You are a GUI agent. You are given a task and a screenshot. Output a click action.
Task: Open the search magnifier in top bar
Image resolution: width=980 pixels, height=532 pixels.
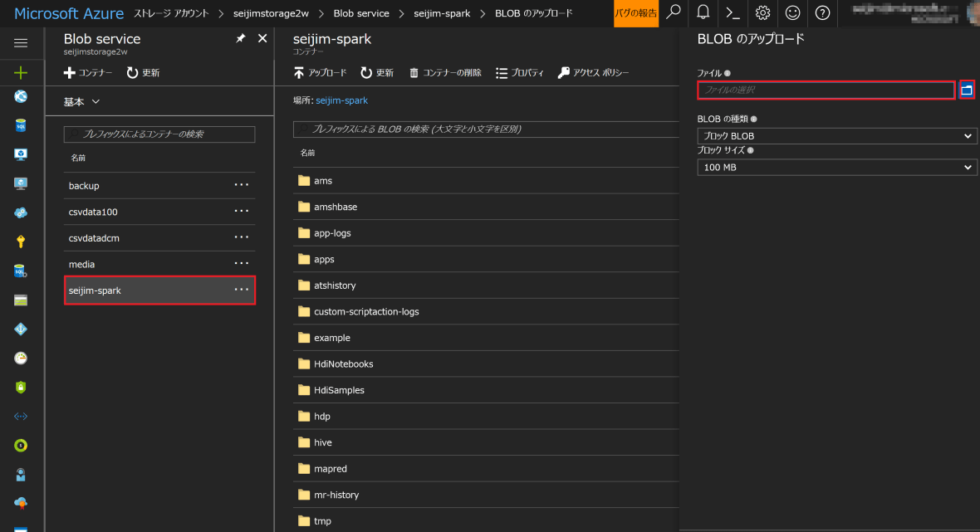[674, 13]
